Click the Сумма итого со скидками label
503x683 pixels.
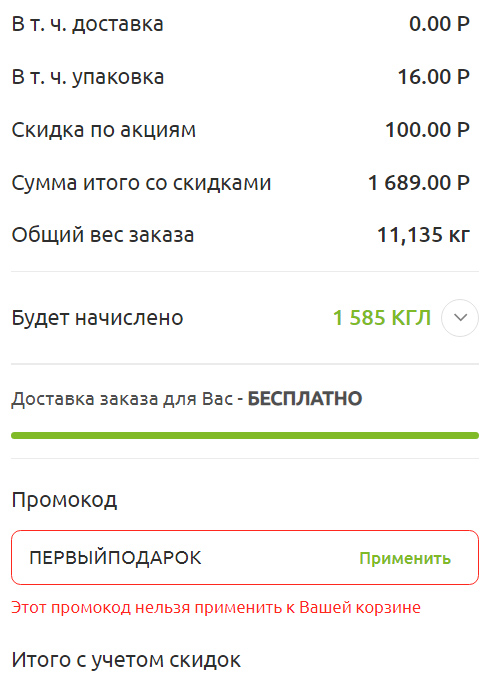click(141, 183)
